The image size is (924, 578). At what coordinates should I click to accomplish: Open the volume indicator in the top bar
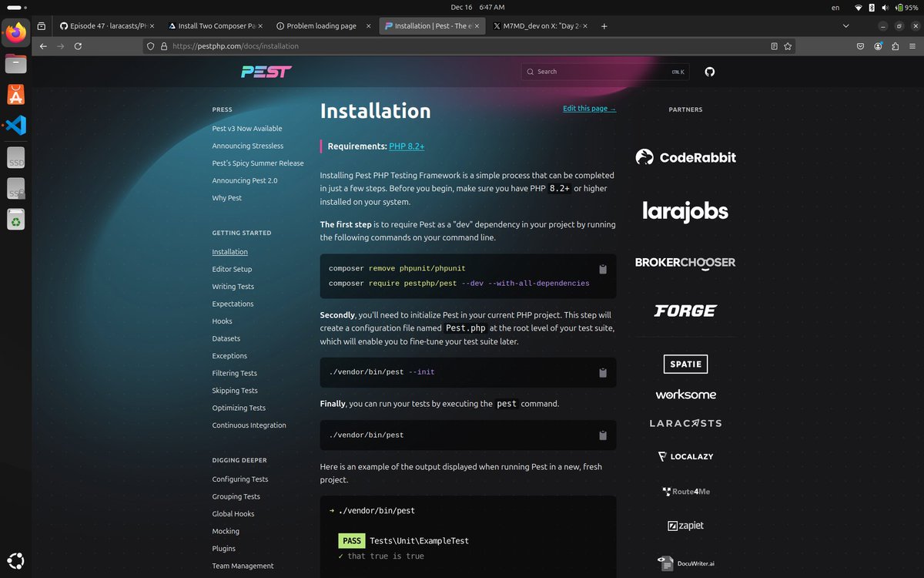[x=885, y=7]
